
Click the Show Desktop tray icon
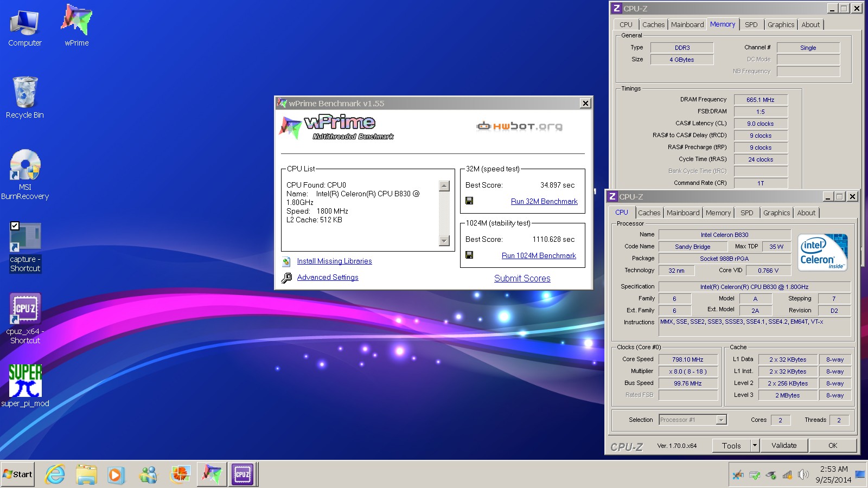coord(860,475)
